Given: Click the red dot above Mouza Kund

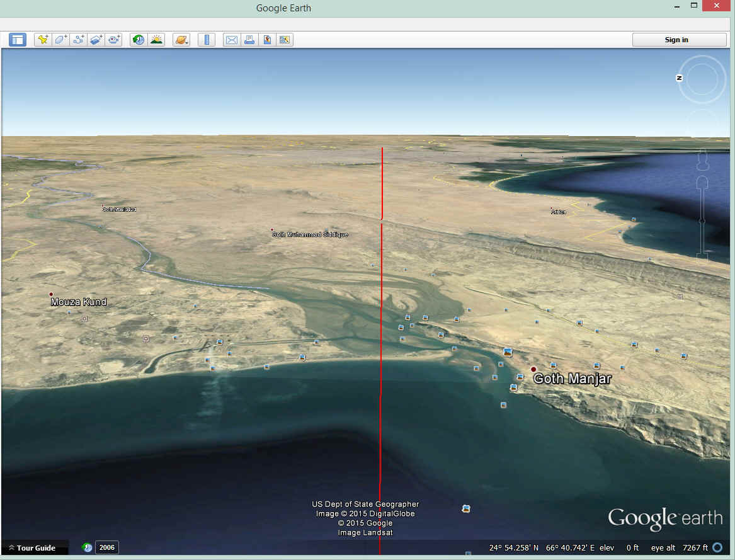Looking at the screenshot, I should pyautogui.click(x=51, y=294).
